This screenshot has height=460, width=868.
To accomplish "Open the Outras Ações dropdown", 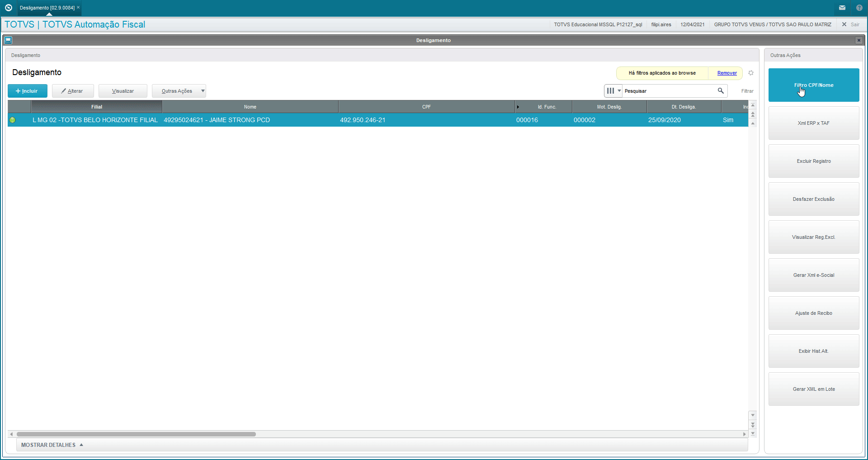I will pos(179,91).
